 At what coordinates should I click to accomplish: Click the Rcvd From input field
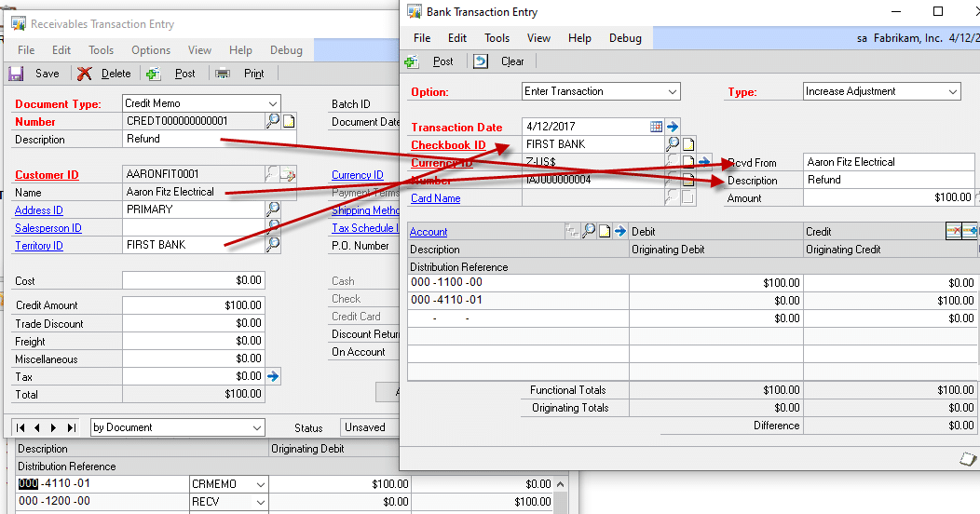click(x=890, y=162)
